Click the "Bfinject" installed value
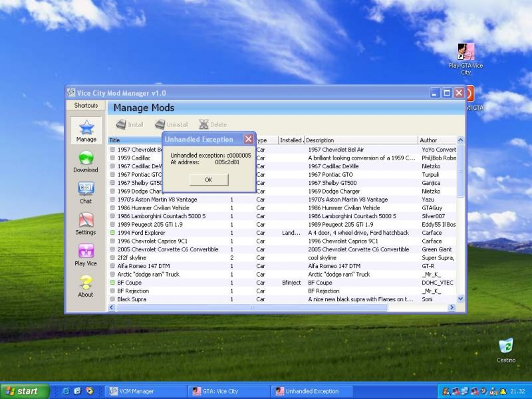 [x=291, y=282]
